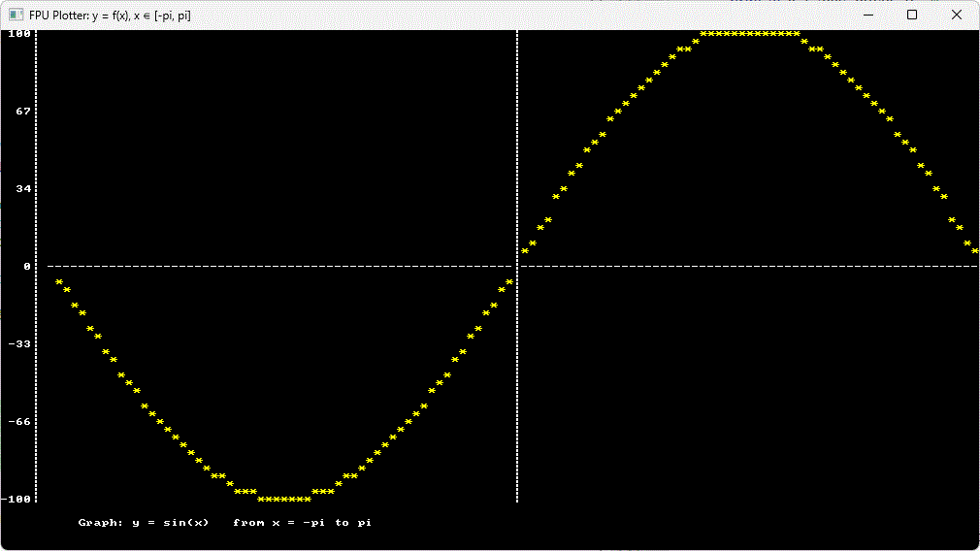Click the y-axis label '0'
The height and width of the screenshot is (551, 980).
(27, 267)
